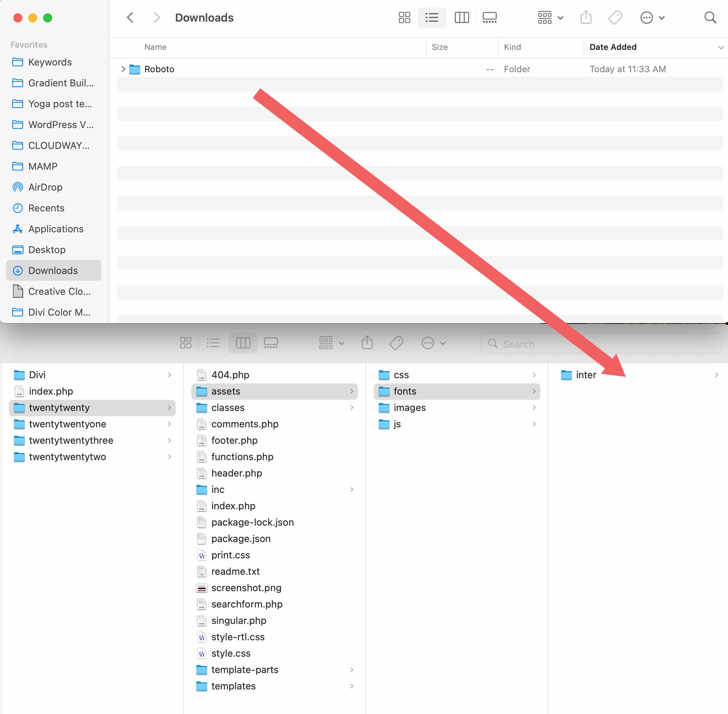728x714 pixels.
Task: Select the Applications sidebar item
Action: pos(55,228)
